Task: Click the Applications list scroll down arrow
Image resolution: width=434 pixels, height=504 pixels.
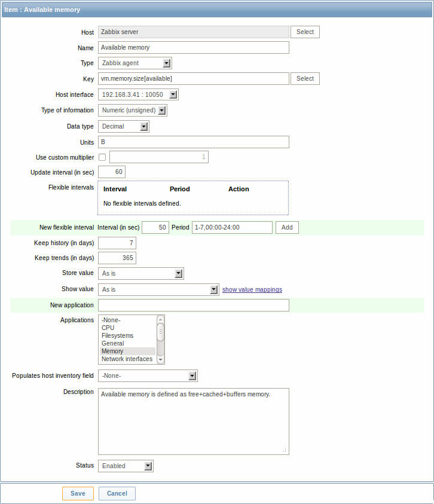Action: click(x=160, y=360)
